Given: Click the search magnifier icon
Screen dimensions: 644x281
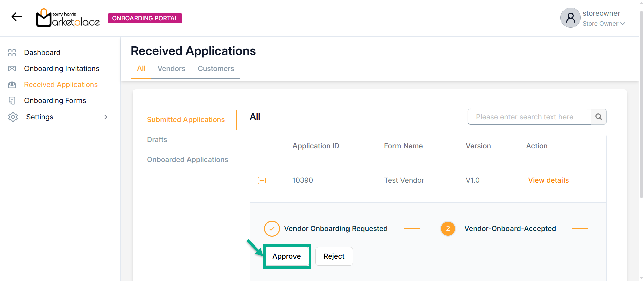Looking at the screenshot, I should tap(599, 117).
